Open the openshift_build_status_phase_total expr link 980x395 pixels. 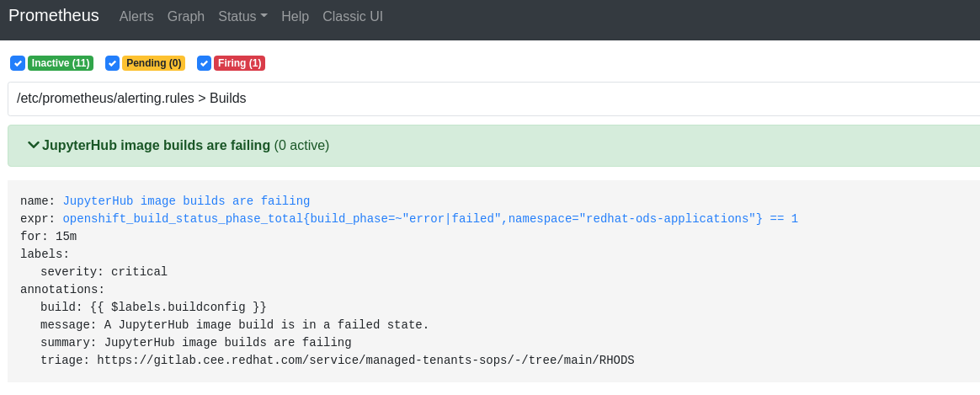[x=429, y=219]
